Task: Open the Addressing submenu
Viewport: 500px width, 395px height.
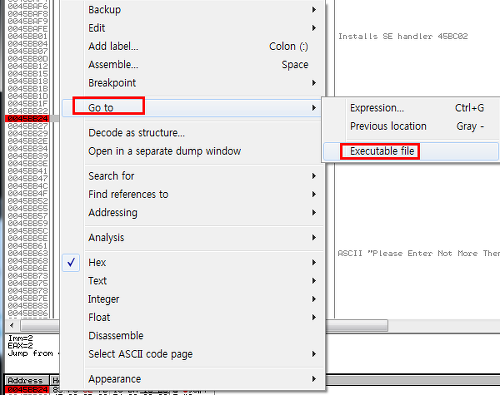Action: (x=193, y=213)
